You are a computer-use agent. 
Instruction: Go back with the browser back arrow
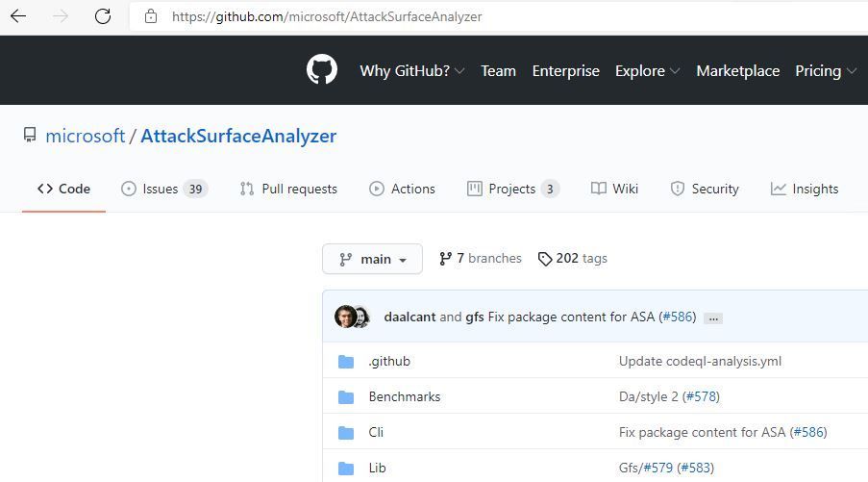(x=18, y=16)
